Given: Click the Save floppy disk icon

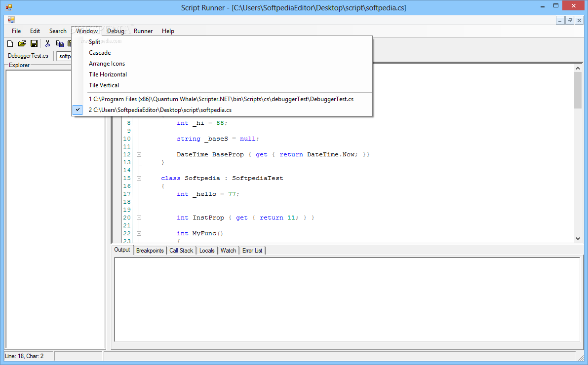Looking at the screenshot, I should (34, 43).
